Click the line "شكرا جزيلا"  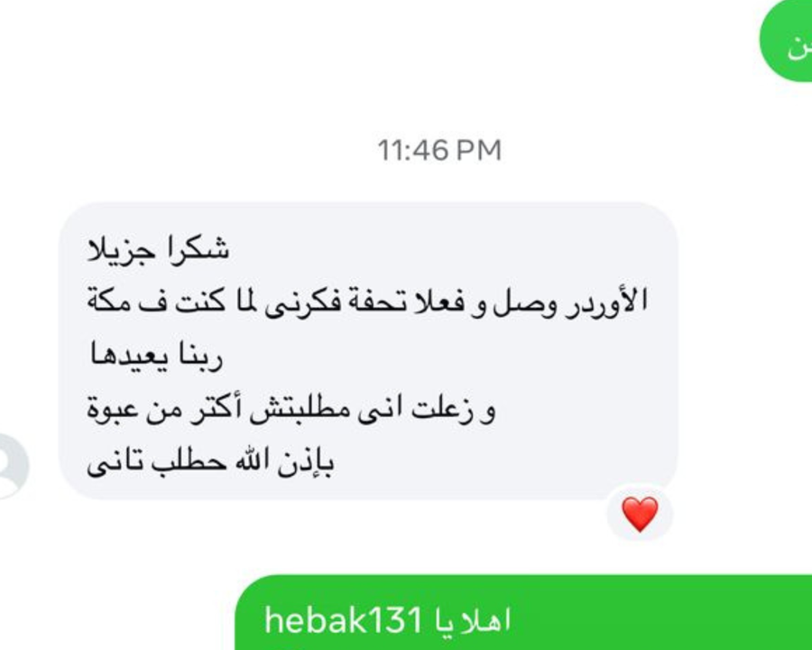[158, 250]
